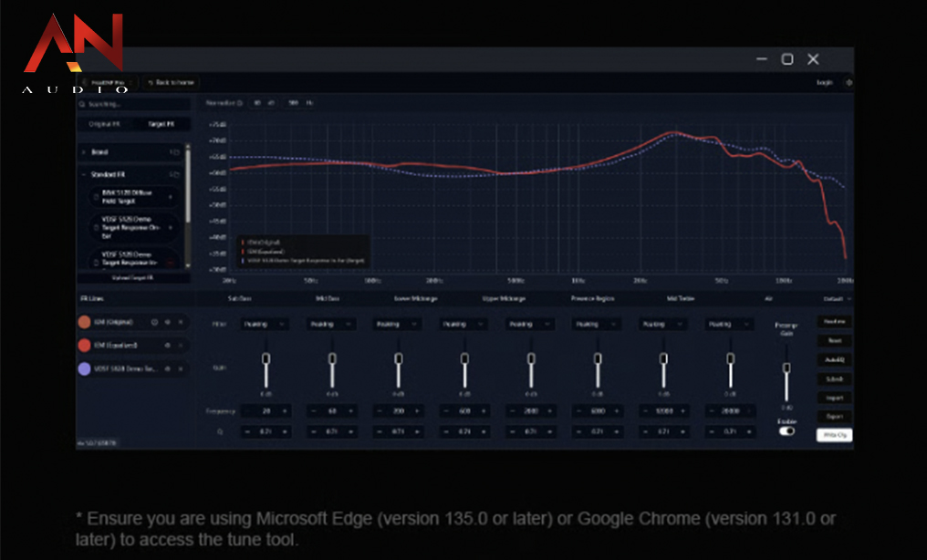The width and height of the screenshot is (927, 560).
Task: Increase the 10000 Hz frequency with its plus icon
Action: [x=682, y=411]
